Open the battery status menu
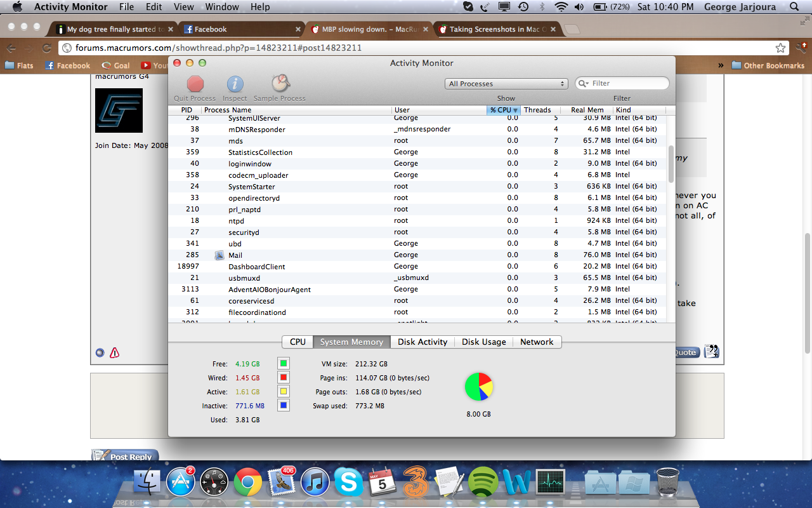This screenshot has height=508, width=812. pyautogui.click(x=612, y=7)
